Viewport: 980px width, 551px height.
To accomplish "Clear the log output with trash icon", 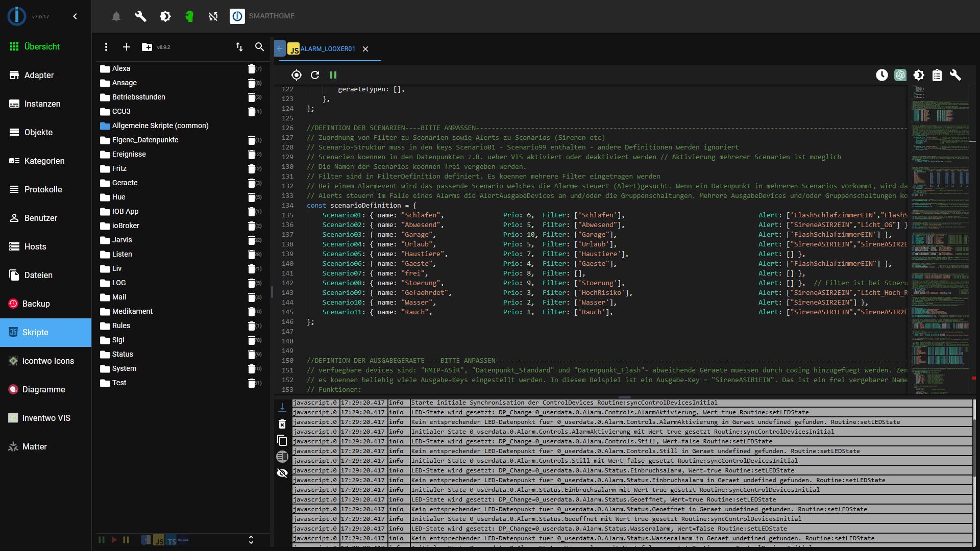I will tap(282, 424).
